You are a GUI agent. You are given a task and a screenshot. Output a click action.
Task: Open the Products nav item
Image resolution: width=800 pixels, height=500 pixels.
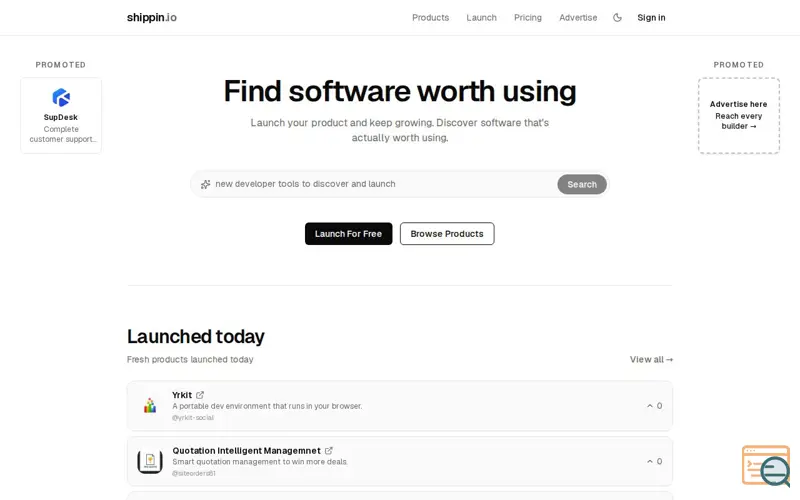(x=430, y=17)
